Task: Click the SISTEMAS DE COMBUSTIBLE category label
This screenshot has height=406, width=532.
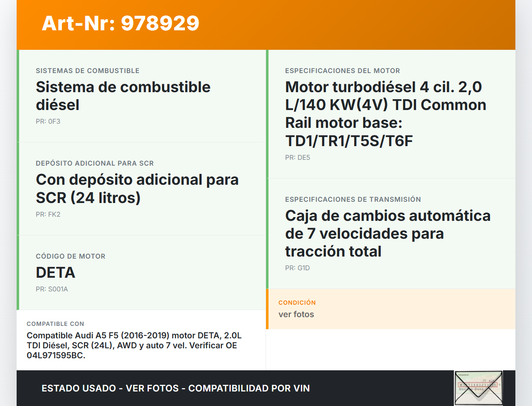Action: pos(87,71)
